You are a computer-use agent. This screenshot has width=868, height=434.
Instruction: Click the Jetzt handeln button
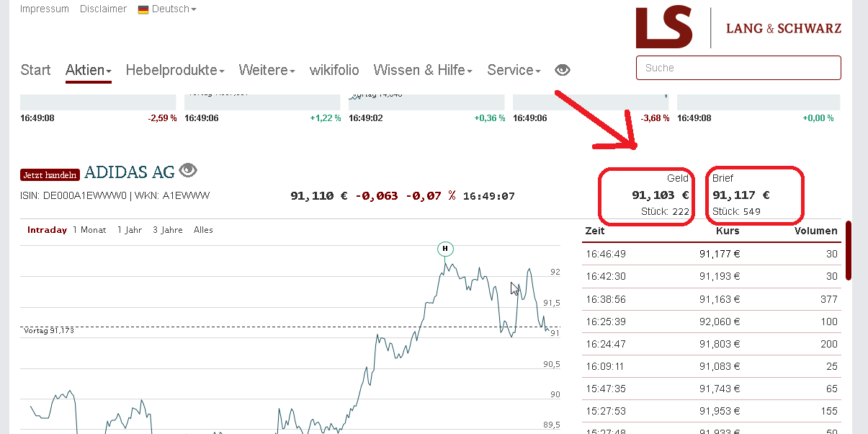(x=50, y=175)
